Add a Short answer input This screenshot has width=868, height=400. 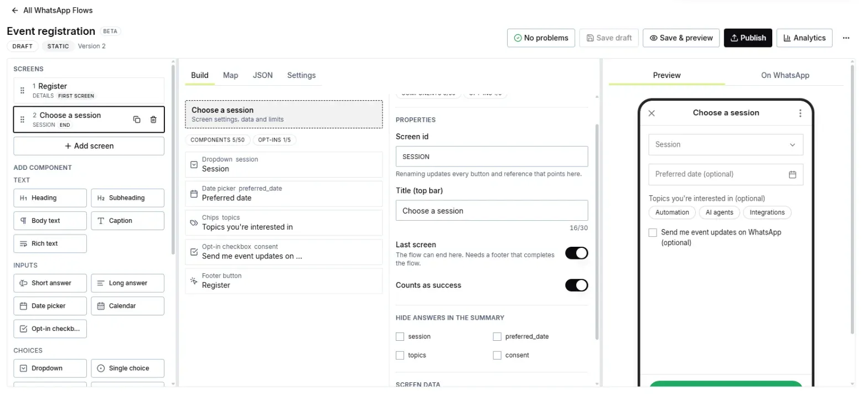coord(50,283)
